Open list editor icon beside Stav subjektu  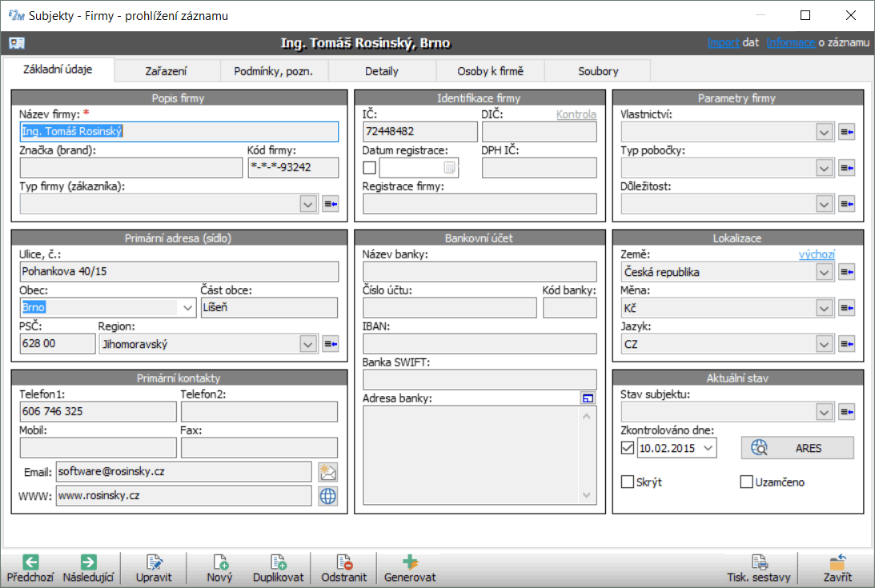tap(846, 412)
